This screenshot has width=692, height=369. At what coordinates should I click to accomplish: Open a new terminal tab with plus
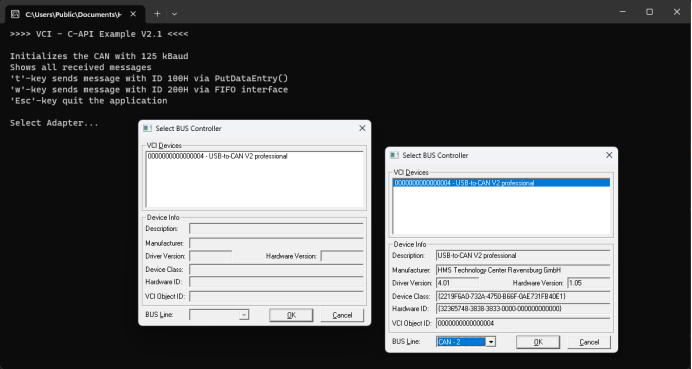pyautogui.click(x=157, y=14)
